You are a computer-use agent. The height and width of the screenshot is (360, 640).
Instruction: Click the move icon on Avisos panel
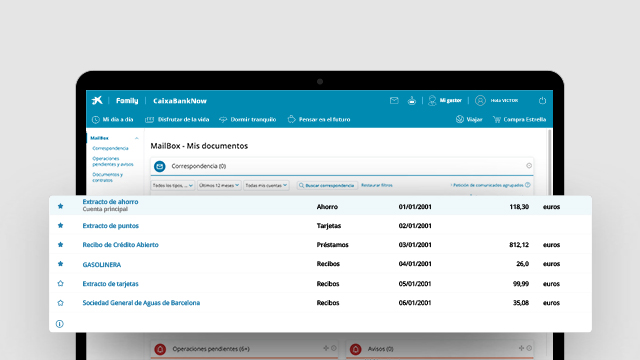click(x=521, y=348)
